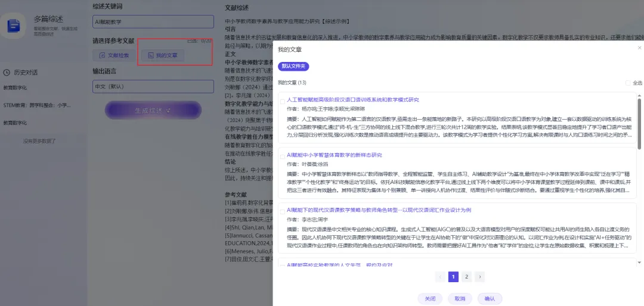Focus the 综述关键词 input with AI赋能教学

click(x=153, y=22)
